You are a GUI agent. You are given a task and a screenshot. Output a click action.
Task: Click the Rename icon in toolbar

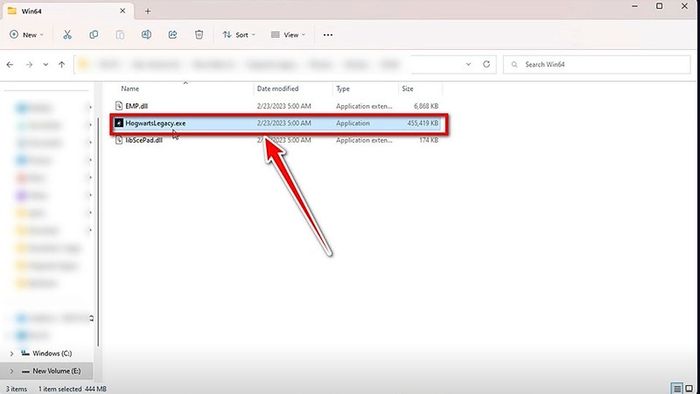(x=146, y=35)
